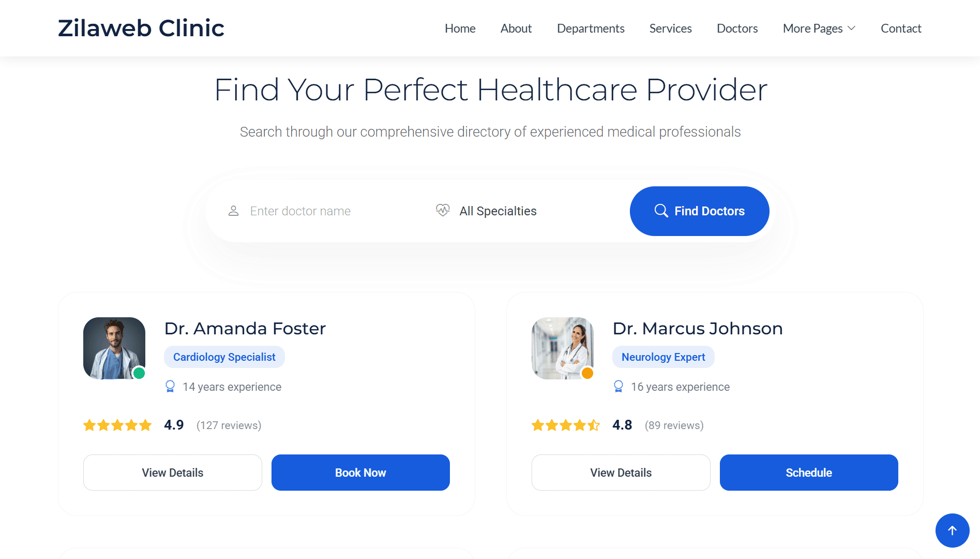Viewport: 980px width, 559px height.
Task: Go to the Services page
Action: click(x=670, y=28)
